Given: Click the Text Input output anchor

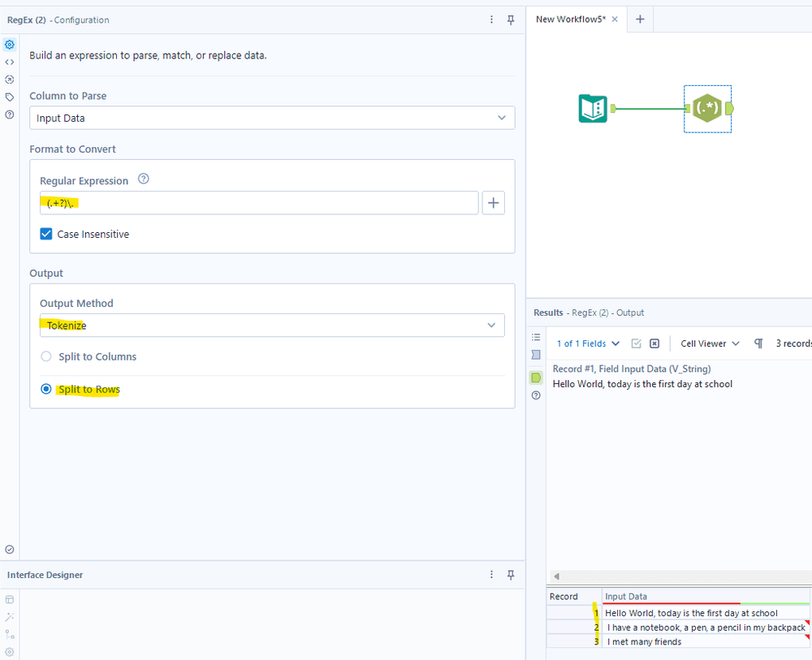Looking at the screenshot, I should 613,108.
